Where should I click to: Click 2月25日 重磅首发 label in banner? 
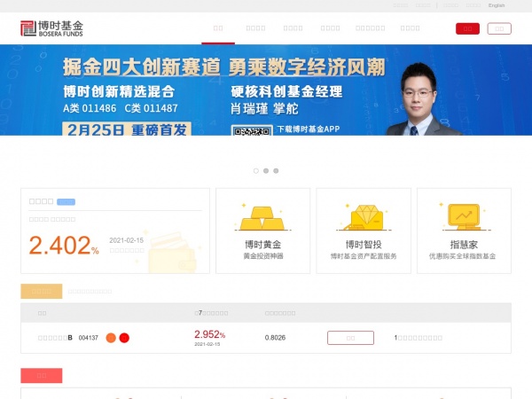[127, 129]
